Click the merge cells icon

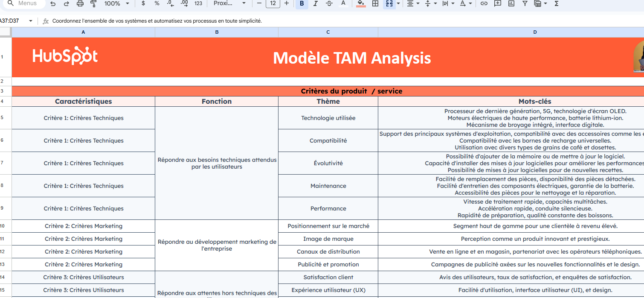tap(389, 3)
